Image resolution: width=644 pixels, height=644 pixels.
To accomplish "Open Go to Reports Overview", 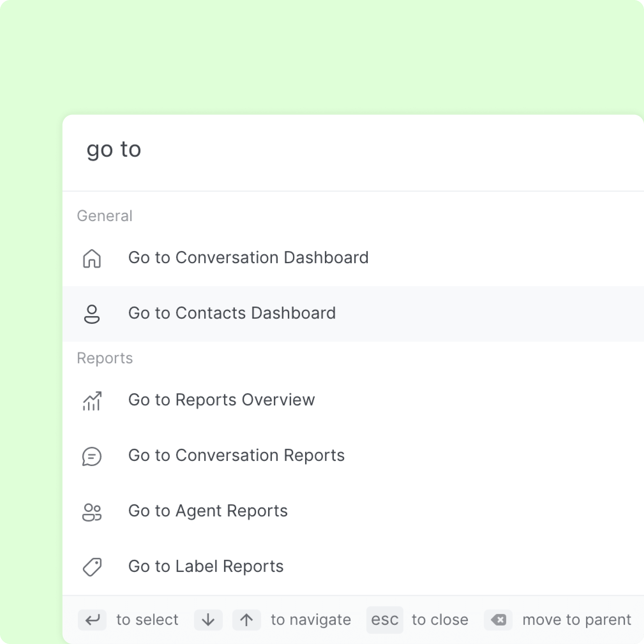I will pyautogui.click(x=221, y=400).
